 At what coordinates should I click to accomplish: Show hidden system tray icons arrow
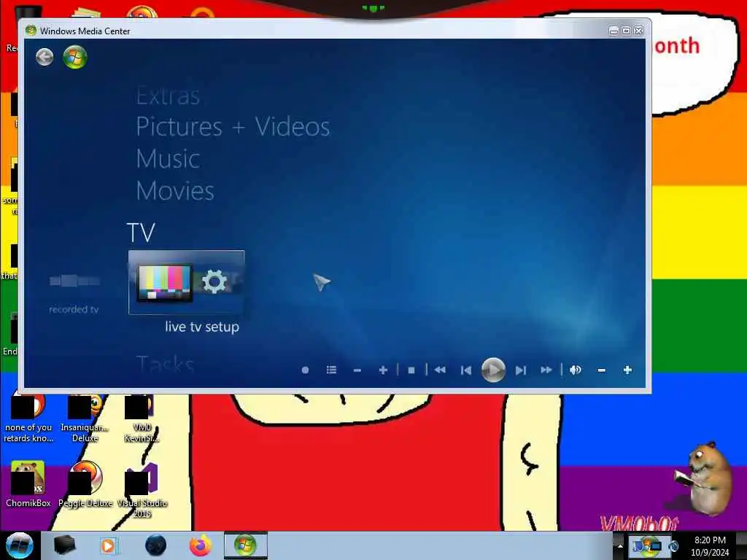coord(620,545)
